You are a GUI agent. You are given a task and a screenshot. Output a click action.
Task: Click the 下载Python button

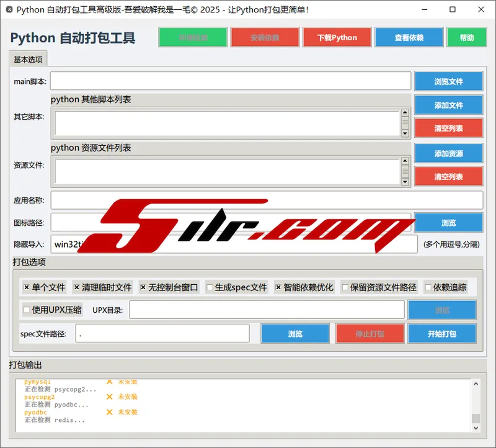[x=337, y=37]
